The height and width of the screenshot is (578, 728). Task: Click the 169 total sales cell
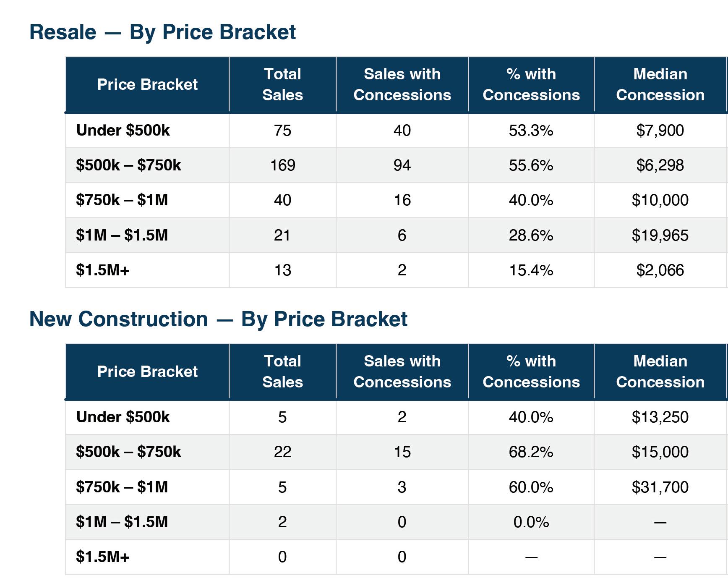(282, 165)
